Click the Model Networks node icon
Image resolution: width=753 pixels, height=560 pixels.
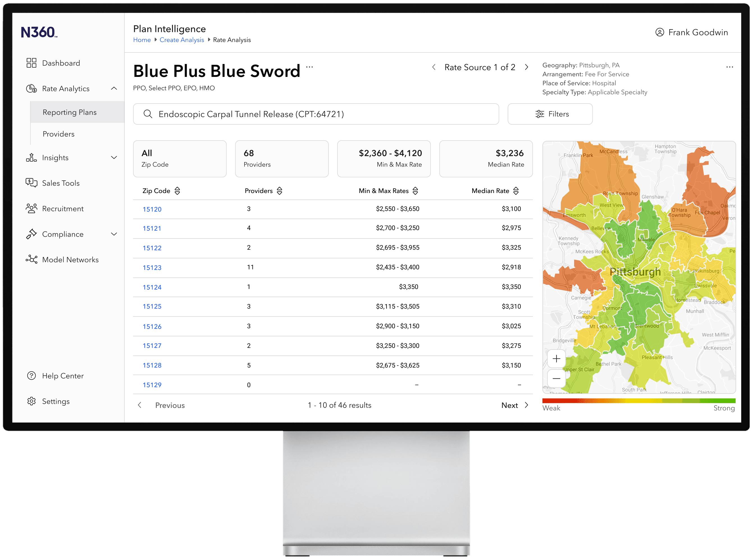point(31,259)
